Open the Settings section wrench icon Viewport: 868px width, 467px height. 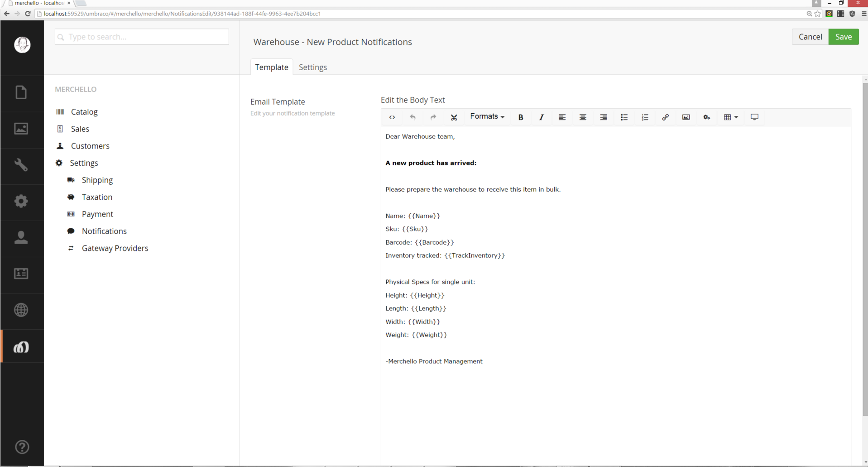click(x=21, y=165)
